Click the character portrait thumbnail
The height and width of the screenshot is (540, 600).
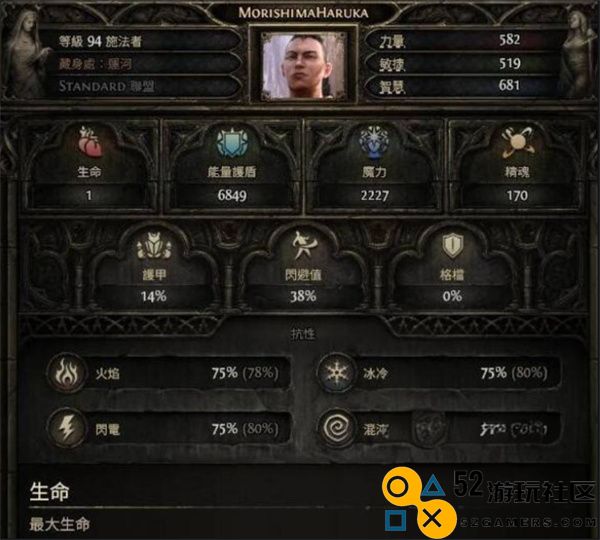pyautogui.click(x=303, y=65)
